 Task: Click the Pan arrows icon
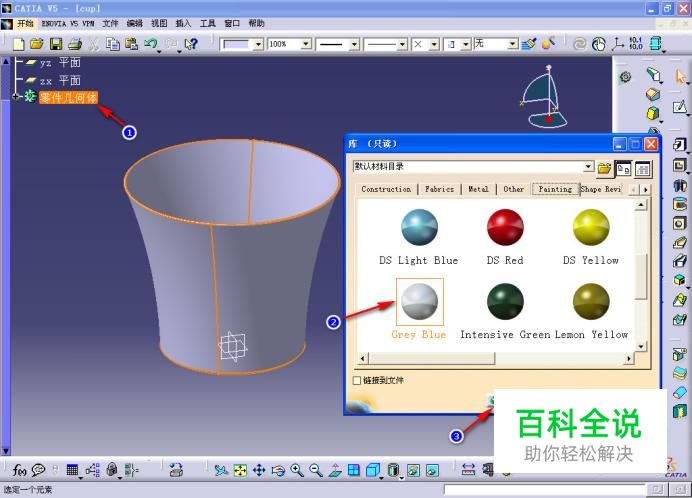(259, 471)
